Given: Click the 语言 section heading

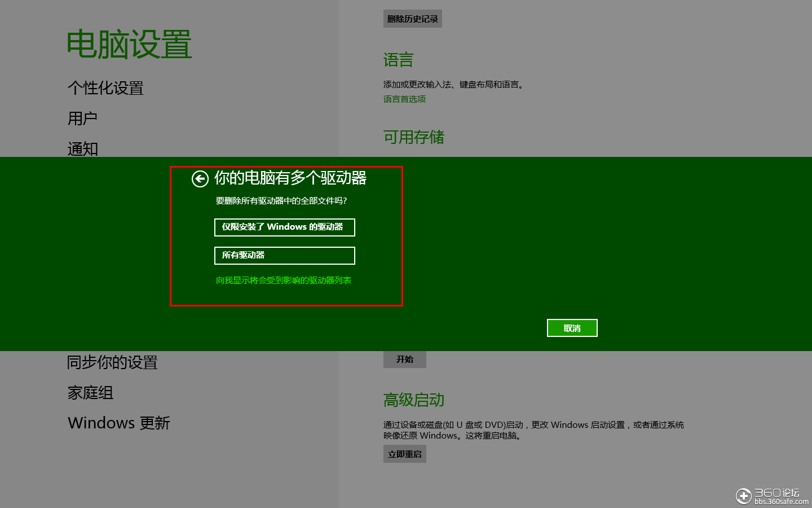Looking at the screenshot, I should tap(398, 60).
